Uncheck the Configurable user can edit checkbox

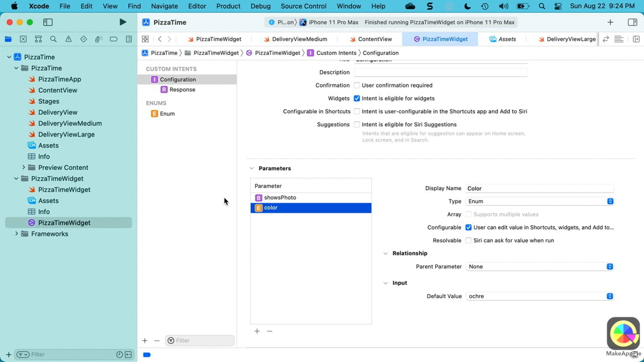tap(468, 227)
